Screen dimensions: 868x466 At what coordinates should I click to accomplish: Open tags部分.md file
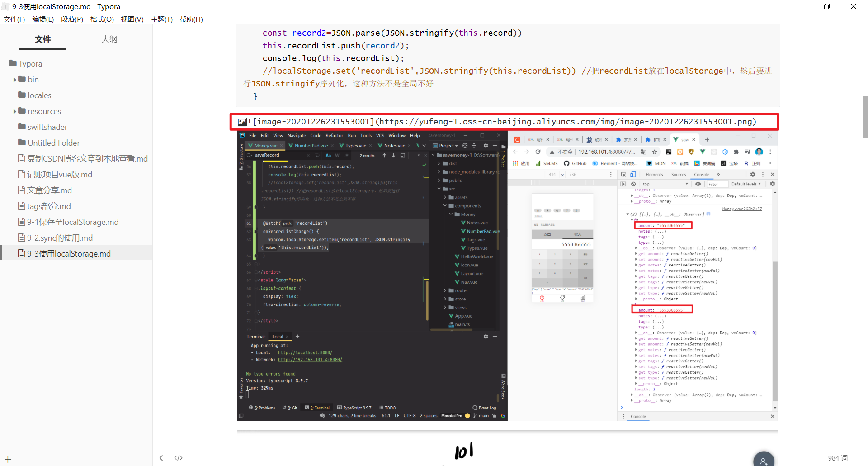pyautogui.click(x=44, y=206)
